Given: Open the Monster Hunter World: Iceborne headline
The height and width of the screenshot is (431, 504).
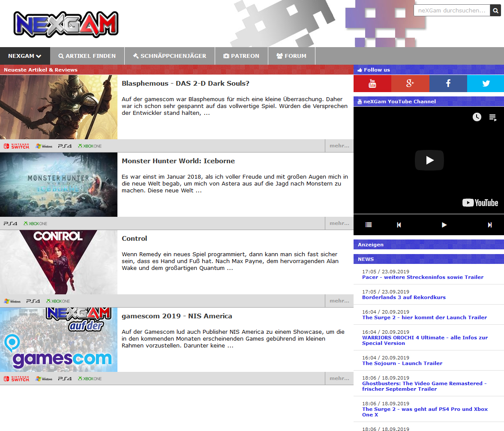Looking at the screenshot, I should pyautogui.click(x=178, y=161).
